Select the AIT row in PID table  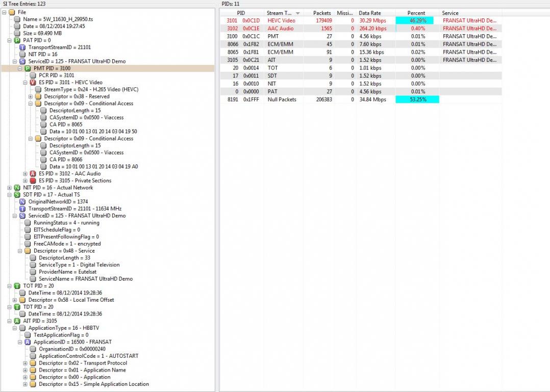pos(361,60)
